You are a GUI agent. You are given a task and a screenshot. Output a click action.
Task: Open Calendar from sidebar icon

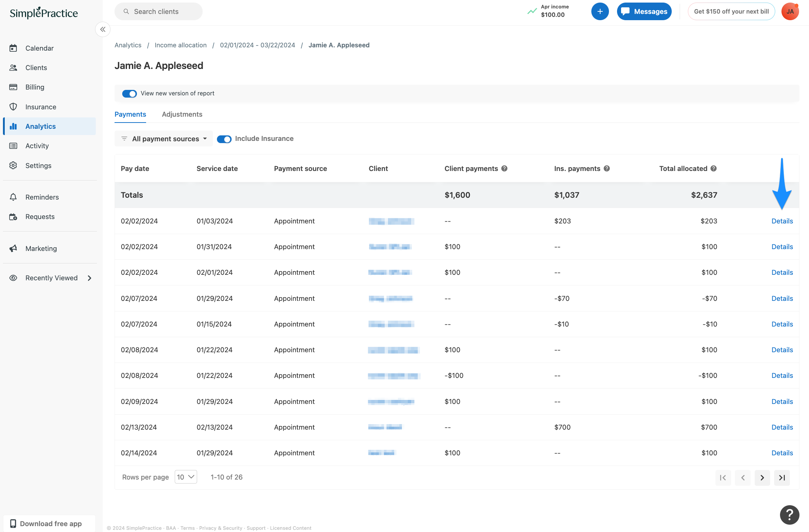coord(13,48)
